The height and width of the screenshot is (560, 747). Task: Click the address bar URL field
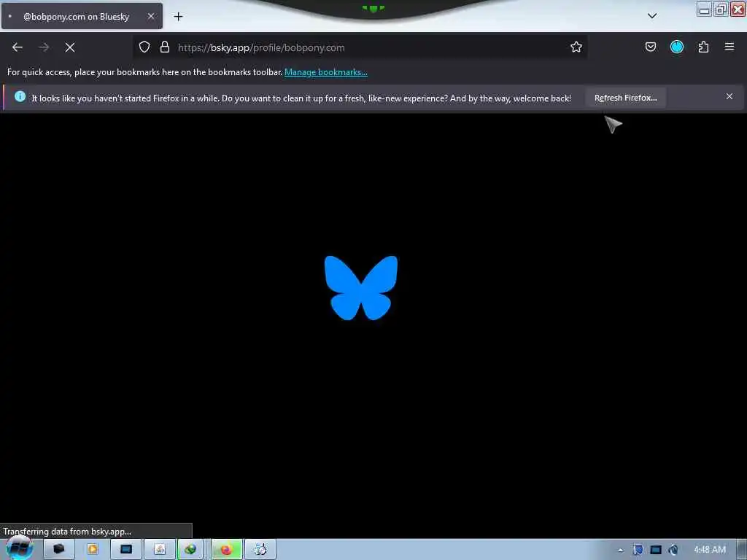click(362, 47)
